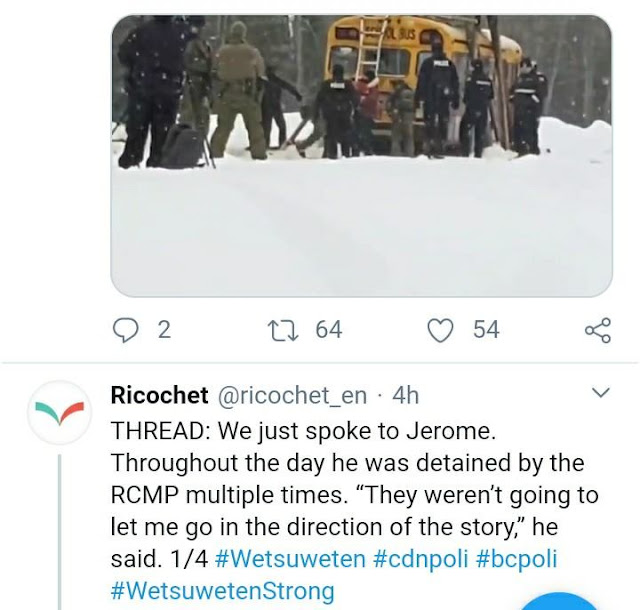Open Ricochet's profile avatar

[60, 412]
